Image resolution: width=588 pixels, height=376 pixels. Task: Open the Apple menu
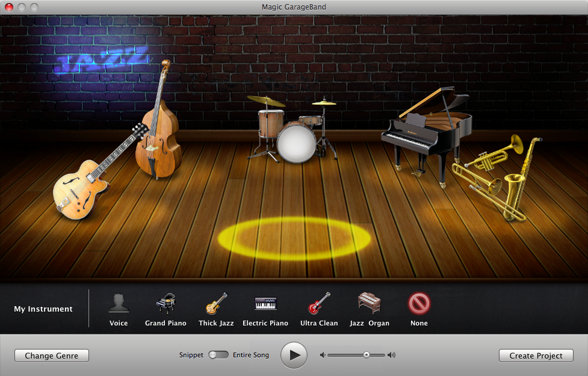click(8, 7)
